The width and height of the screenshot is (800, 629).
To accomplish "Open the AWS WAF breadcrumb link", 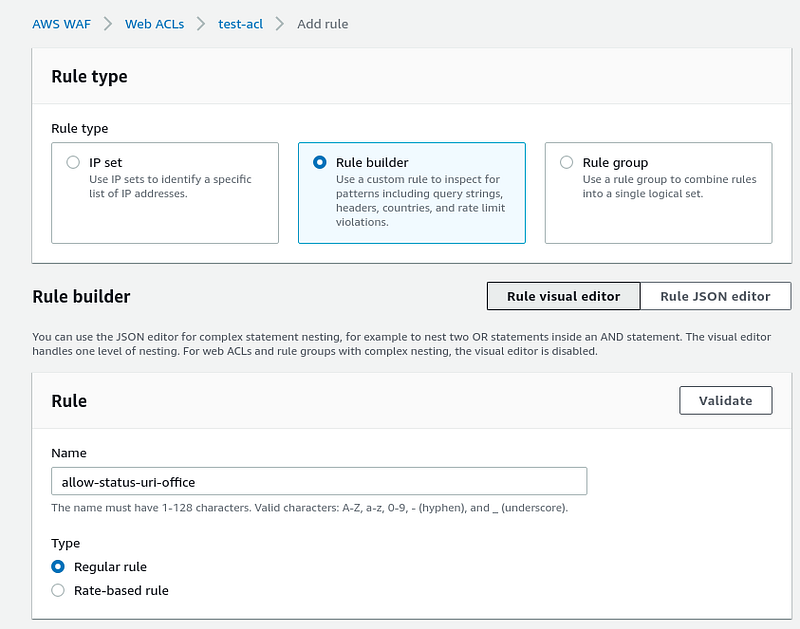I will pyautogui.click(x=61, y=24).
